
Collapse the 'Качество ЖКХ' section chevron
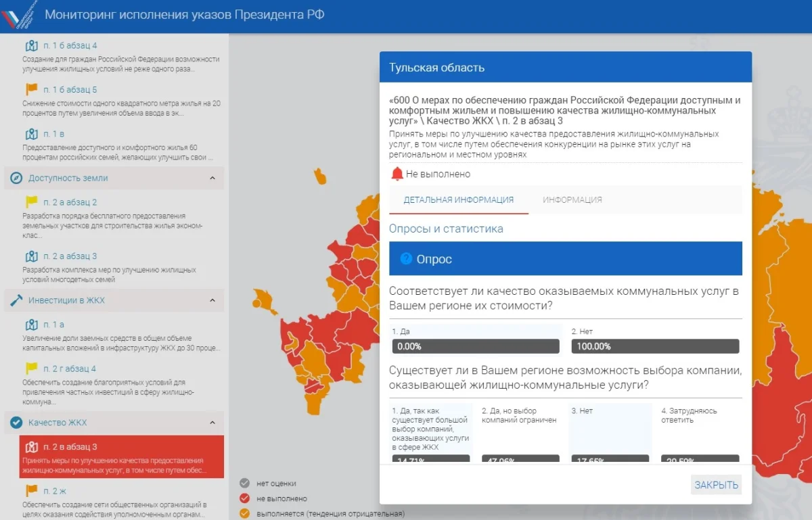[212, 423]
